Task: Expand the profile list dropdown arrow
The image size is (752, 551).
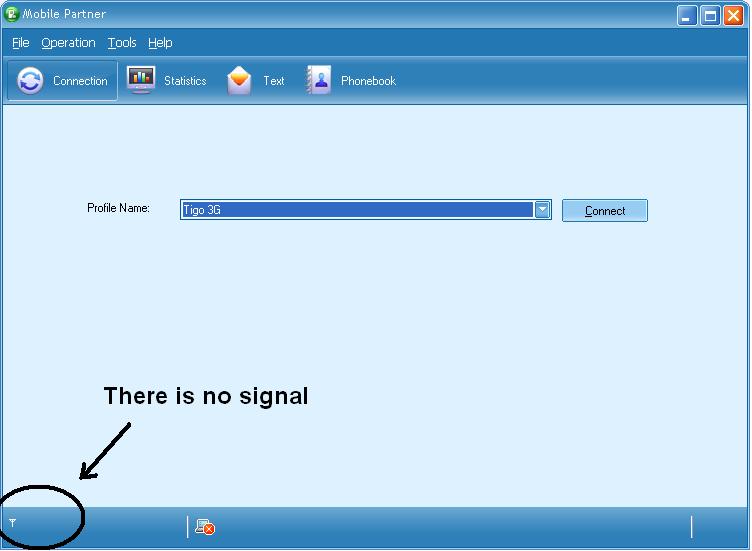Action: tap(542, 209)
